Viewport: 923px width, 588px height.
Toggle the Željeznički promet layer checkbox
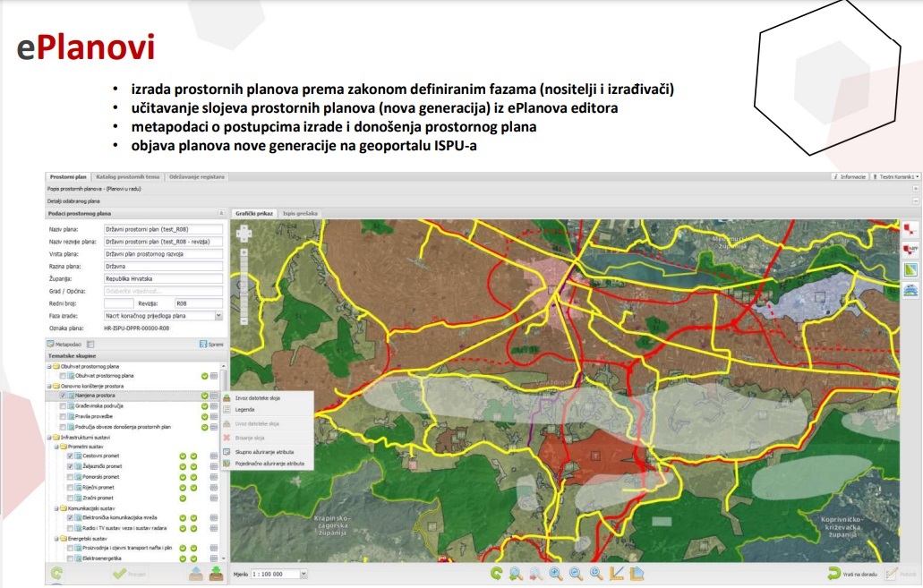[x=70, y=467]
